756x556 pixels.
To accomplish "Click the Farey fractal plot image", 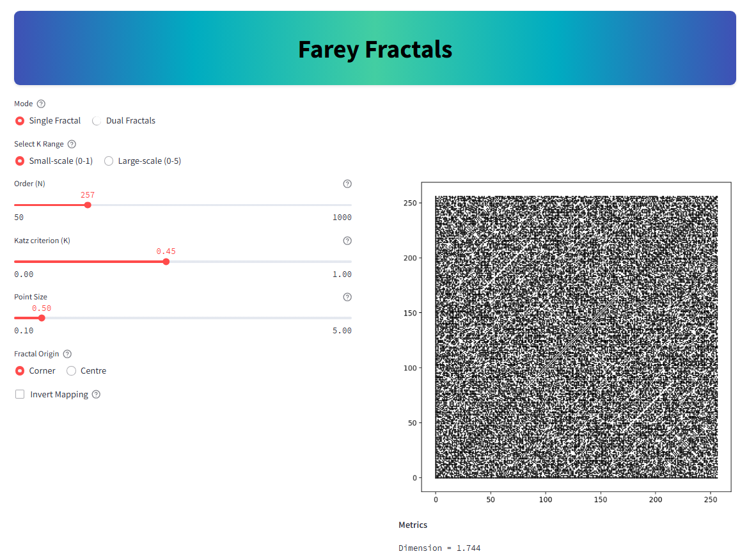I will (x=576, y=337).
